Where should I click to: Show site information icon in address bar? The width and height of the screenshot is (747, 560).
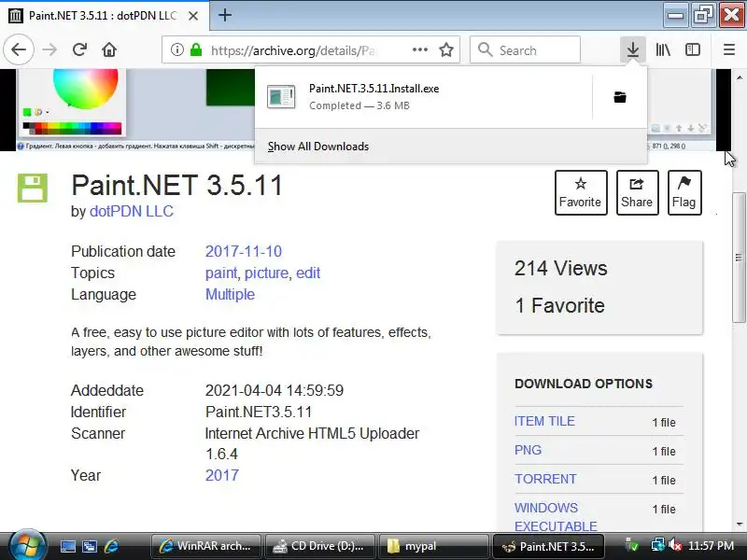point(176,49)
